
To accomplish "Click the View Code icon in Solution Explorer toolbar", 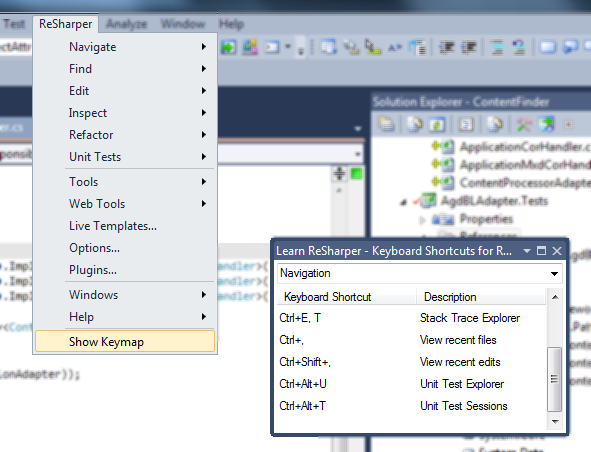I will (466, 124).
